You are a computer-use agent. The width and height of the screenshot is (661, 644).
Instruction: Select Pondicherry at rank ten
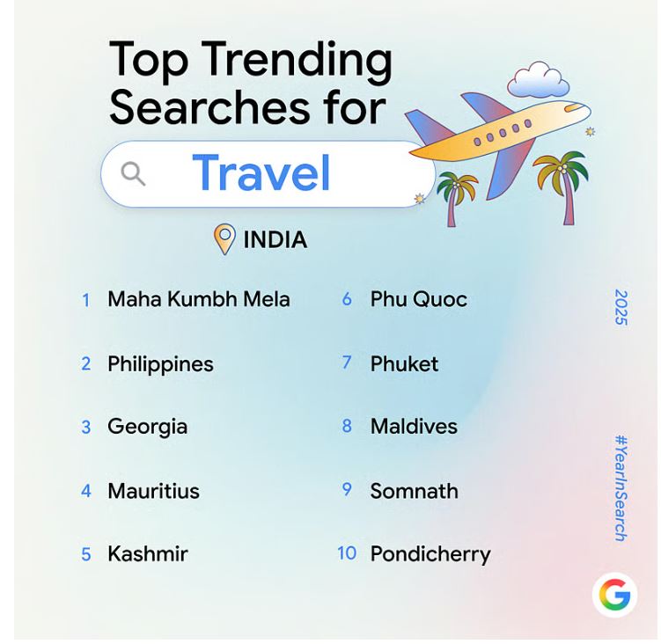tap(430, 554)
